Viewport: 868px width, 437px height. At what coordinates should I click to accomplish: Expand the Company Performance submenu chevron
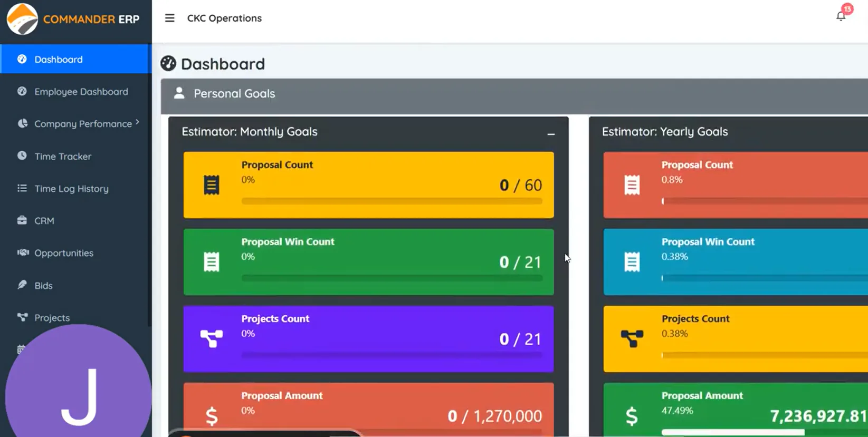point(137,122)
